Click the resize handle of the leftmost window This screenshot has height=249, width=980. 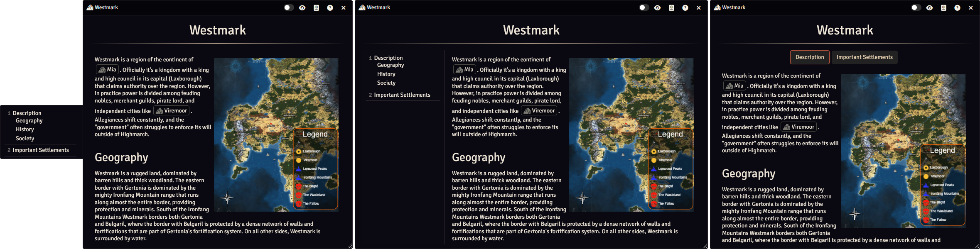coord(349,246)
